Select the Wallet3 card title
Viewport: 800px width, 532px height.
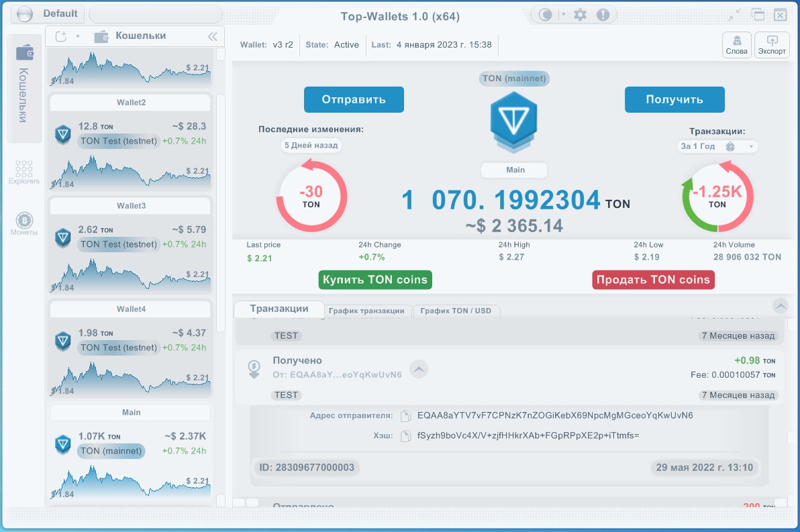[131, 206]
